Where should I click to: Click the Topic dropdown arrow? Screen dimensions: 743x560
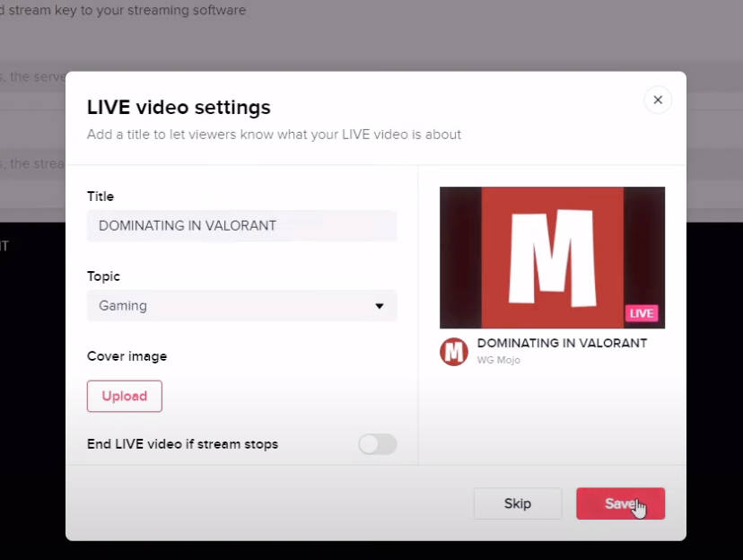click(x=380, y=306)
